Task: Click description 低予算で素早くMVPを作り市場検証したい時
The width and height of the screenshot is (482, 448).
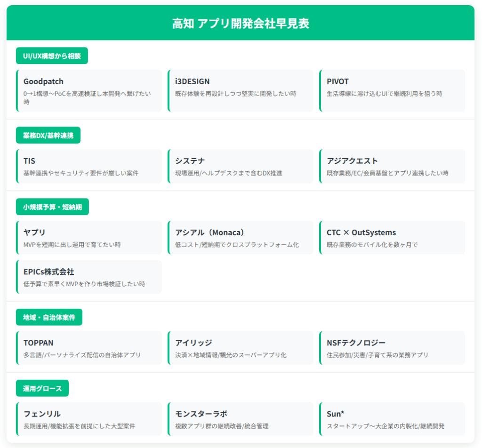Action: (84, 284)
